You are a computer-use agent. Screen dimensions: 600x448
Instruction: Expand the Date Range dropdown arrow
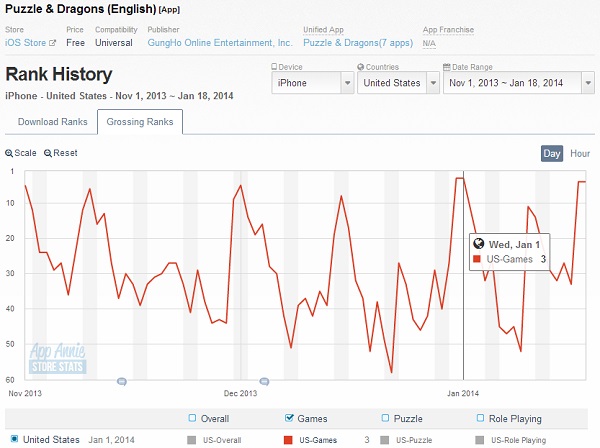point(588,83)
